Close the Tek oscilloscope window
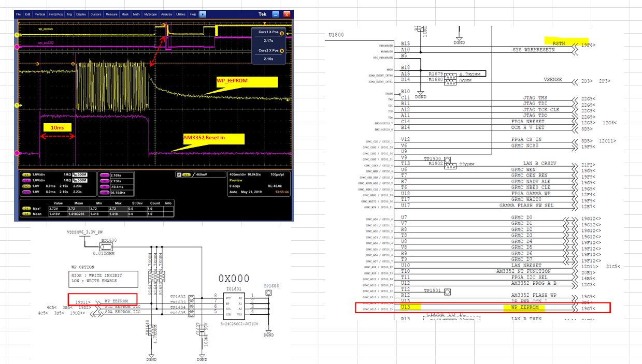Image resolution: width=642 pixels, height=364 pixels. 288,14
